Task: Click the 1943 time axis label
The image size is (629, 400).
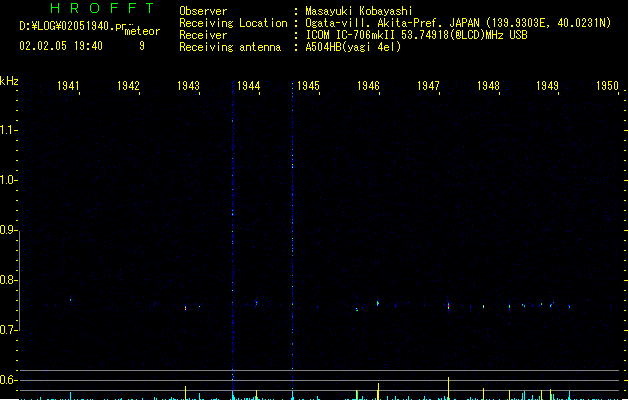Action: pos(188,86)
